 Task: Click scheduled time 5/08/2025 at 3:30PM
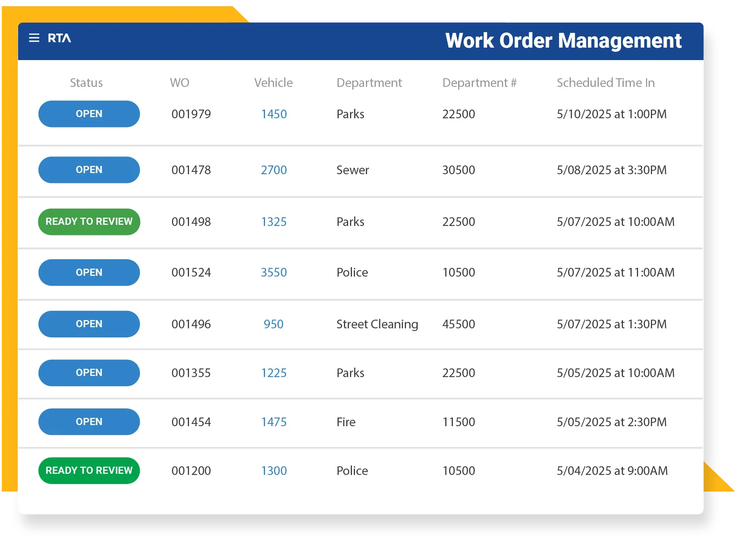pos(612,170)
